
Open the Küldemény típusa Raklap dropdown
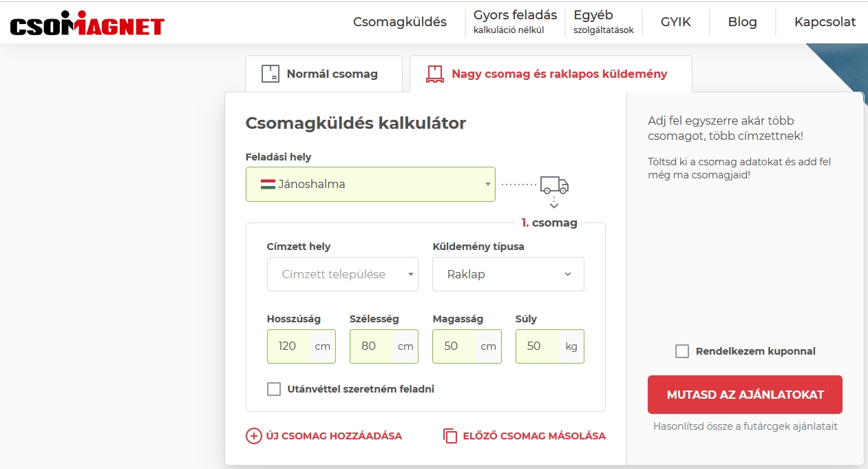(x=508, y=274)
